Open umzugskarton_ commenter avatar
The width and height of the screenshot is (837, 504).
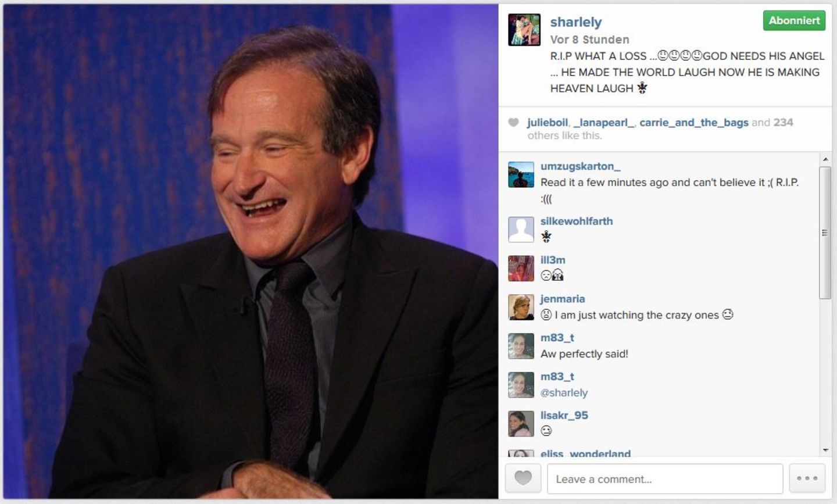[521, 174]
